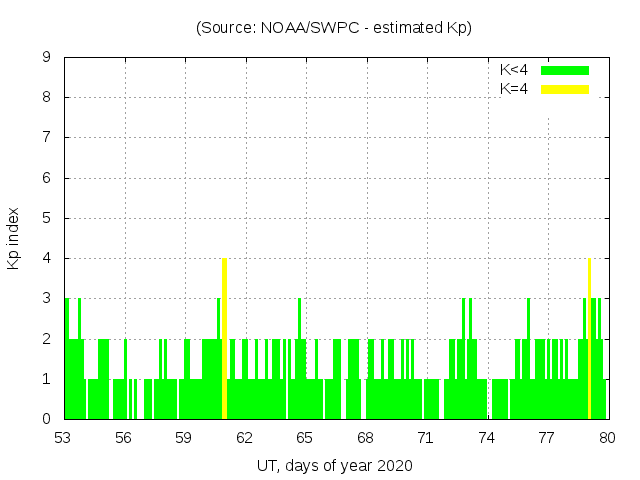
Task: Select the K=4 legend label text
Action: click(514, 89)
